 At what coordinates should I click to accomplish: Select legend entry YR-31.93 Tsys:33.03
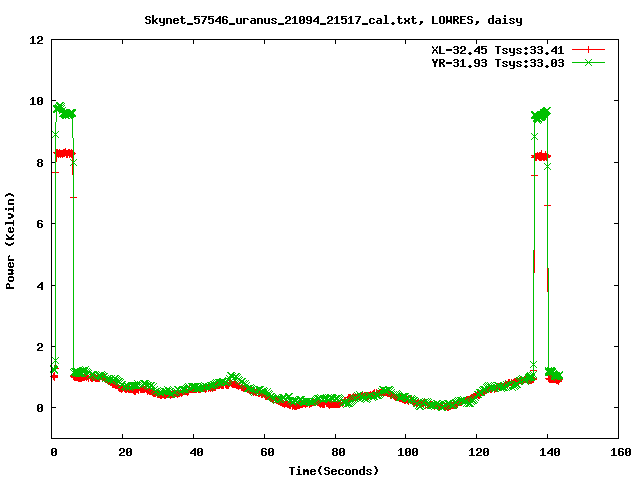click(x=498, y=63)
